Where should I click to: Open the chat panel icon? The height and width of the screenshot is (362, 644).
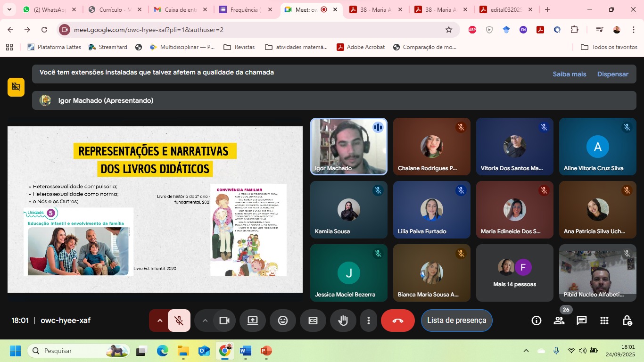(581, 321)
